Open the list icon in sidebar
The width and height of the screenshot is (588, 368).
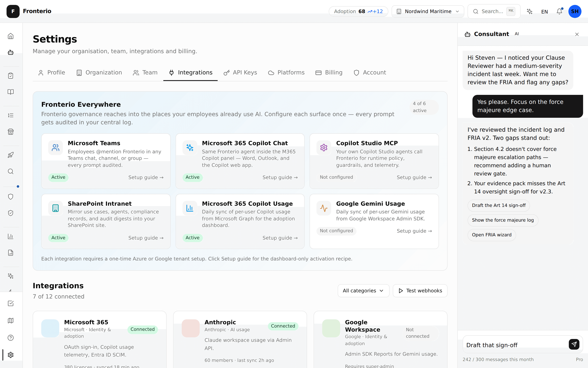tap(10, 115)
